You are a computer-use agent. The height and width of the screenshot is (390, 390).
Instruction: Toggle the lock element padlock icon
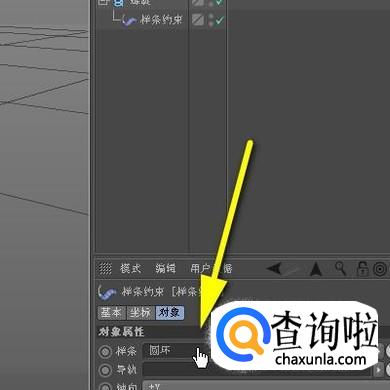click(x=362, y=269)
